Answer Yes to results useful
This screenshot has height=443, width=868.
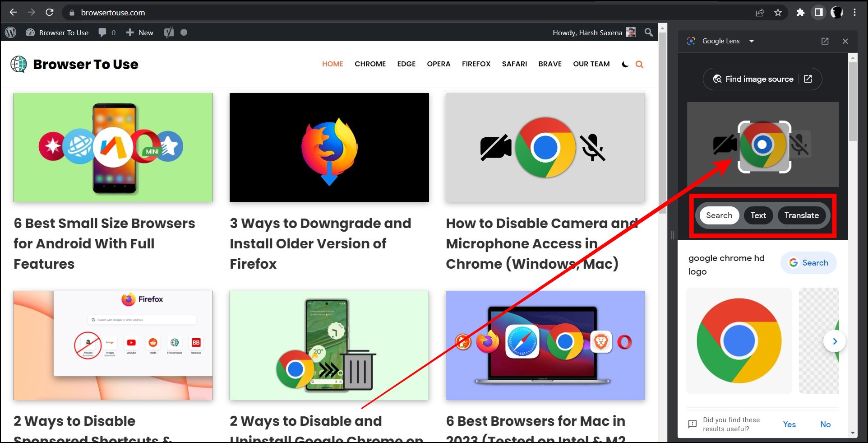(789, 424)
